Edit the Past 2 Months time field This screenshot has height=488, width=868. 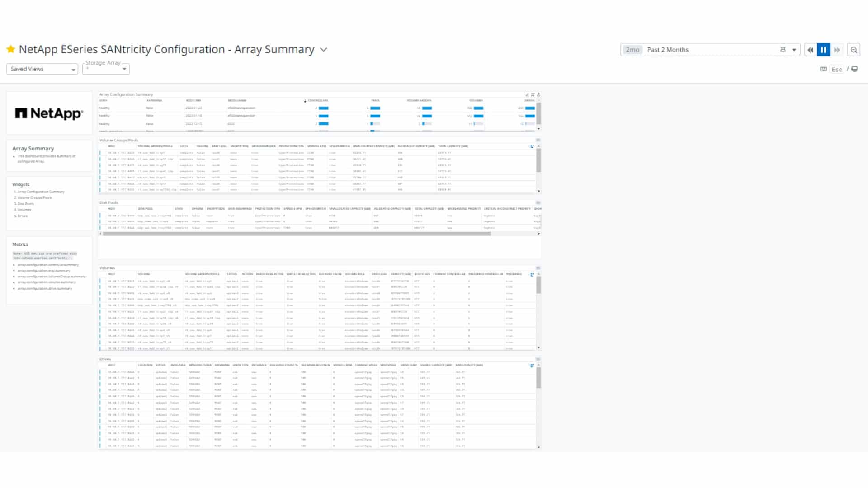(x=710, y=50)
